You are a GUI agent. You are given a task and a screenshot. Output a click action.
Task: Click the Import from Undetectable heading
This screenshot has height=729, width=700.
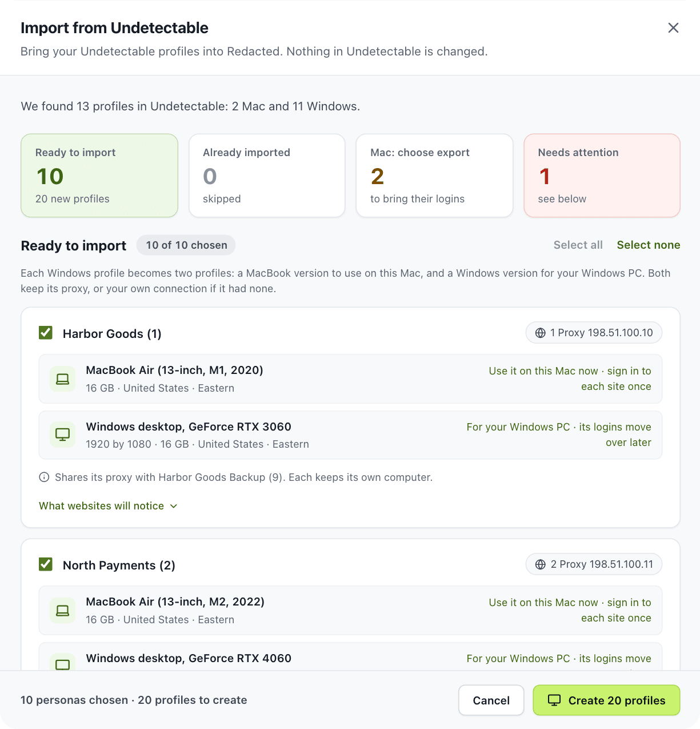click(x=114, y=28)
